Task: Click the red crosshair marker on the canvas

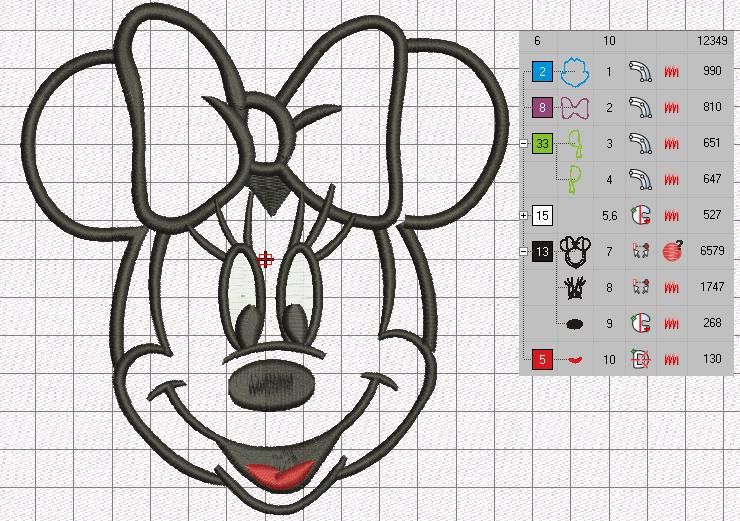Action: click(x=266, y=260)
